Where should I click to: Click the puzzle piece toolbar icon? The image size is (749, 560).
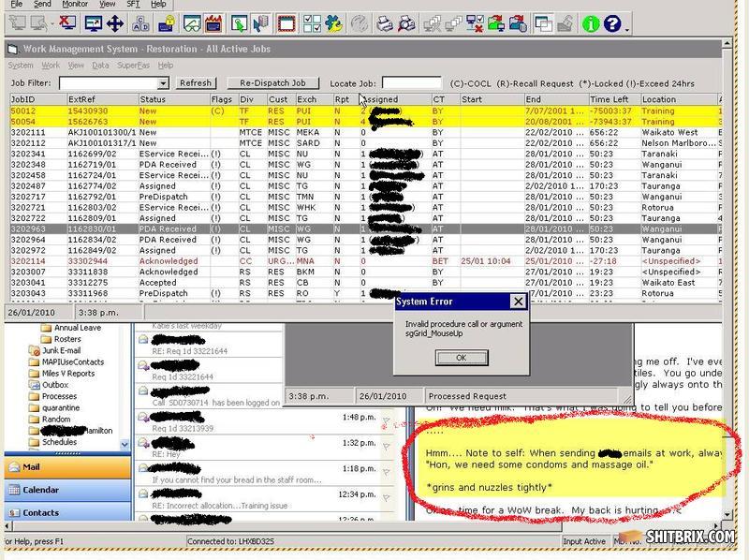[333, 22]
